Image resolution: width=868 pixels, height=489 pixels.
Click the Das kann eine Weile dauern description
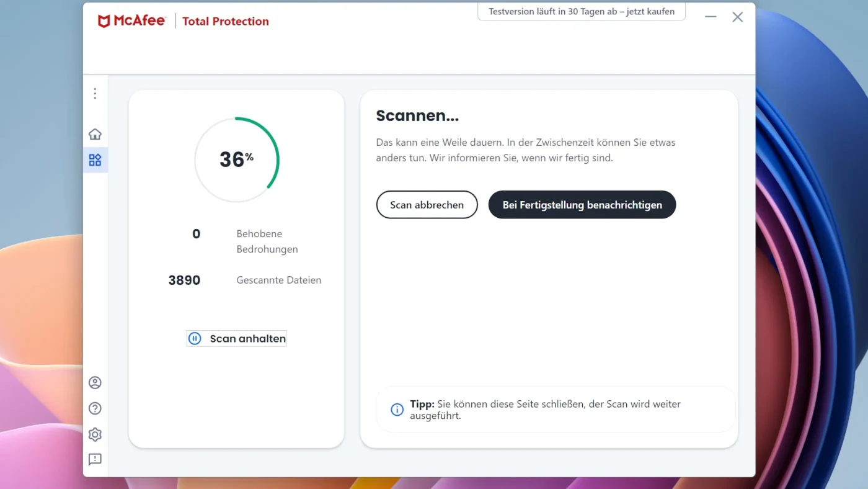pyautogui.click(x=526, y=150)
